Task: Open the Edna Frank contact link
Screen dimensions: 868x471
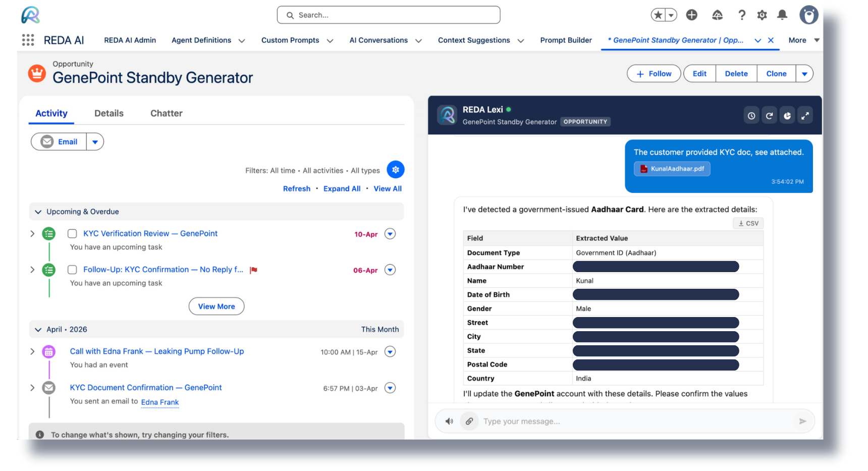Action: 159,402
